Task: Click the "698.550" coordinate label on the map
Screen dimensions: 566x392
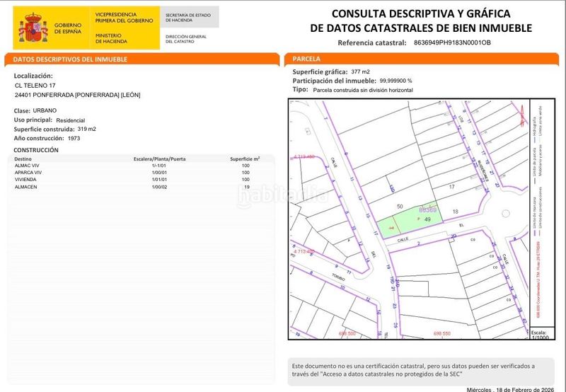Action: coord(441,333)
